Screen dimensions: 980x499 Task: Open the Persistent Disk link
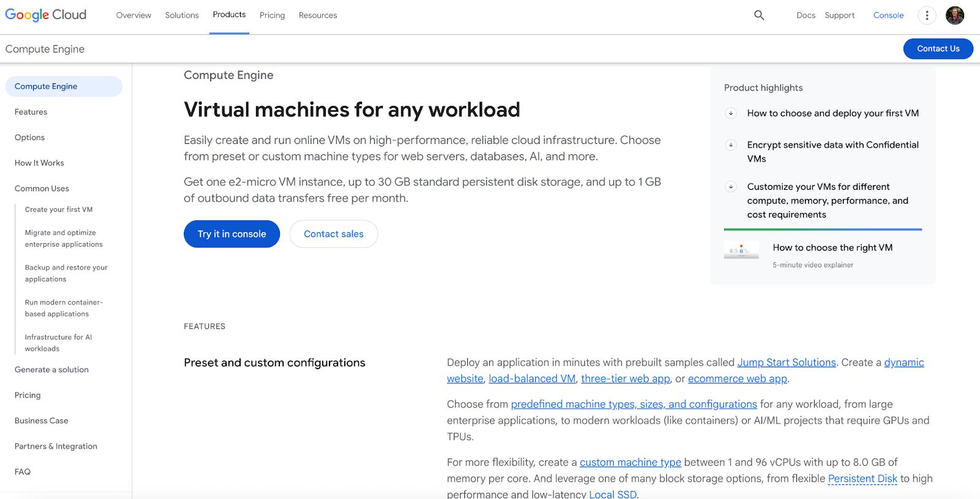tap(862, 479)
